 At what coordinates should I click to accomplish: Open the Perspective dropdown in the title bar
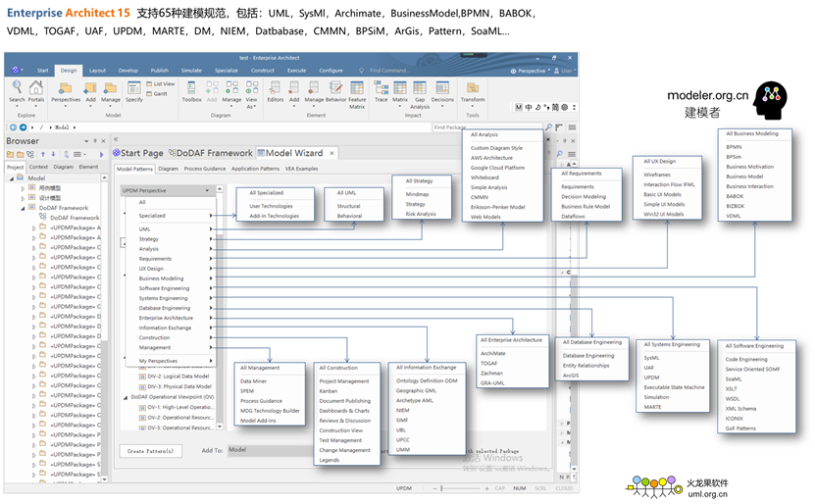pyautogui.click(x=531, y=71)
